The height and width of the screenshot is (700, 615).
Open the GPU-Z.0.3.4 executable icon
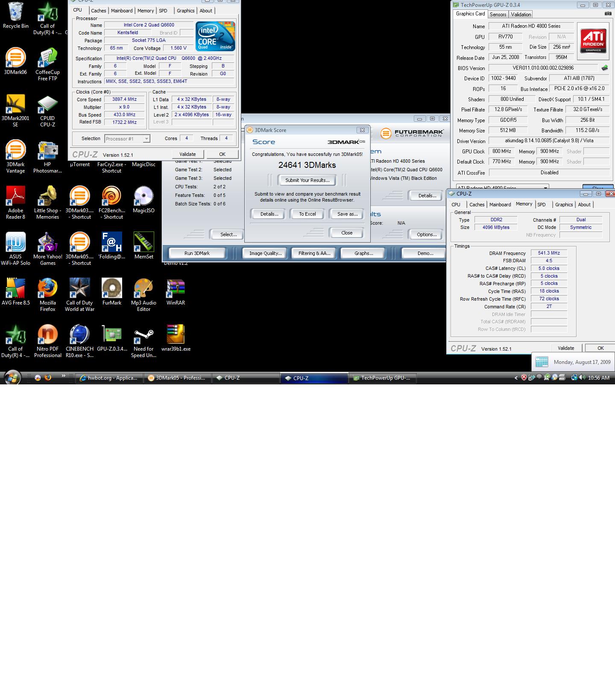point(111,338)
